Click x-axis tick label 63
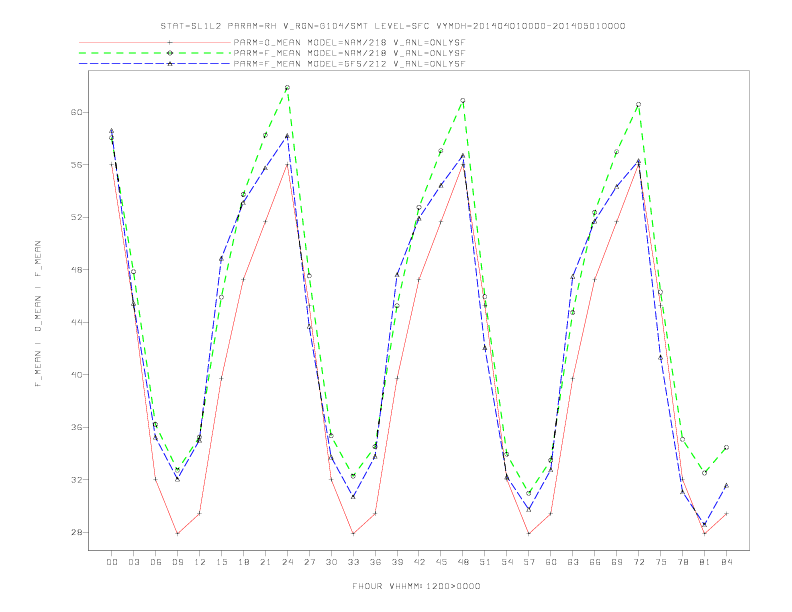 point(573,562)
